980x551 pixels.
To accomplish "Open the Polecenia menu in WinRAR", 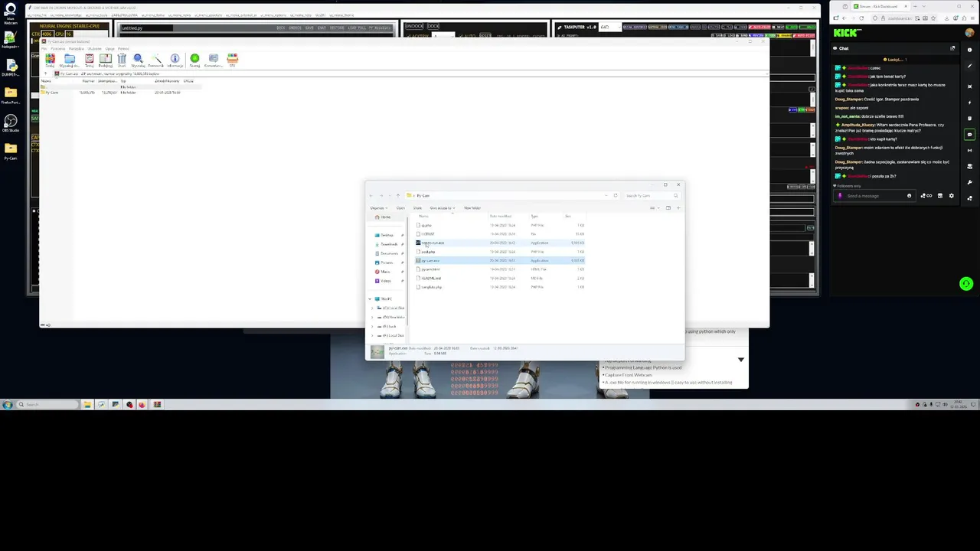I will tap(57, 49).
